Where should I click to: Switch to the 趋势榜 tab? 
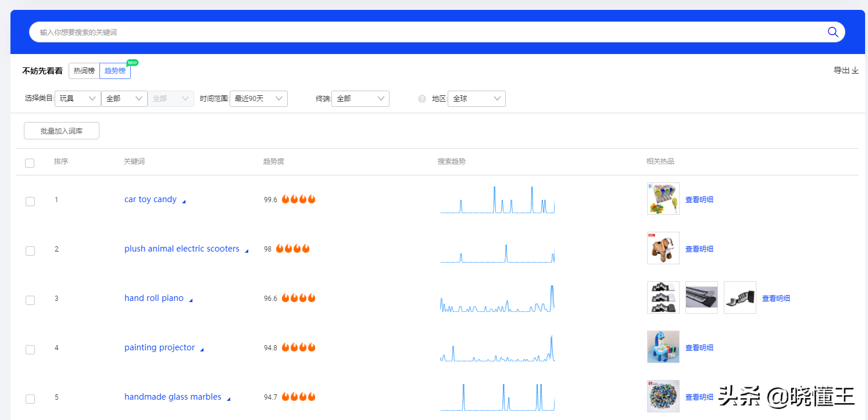click(115, 71)
